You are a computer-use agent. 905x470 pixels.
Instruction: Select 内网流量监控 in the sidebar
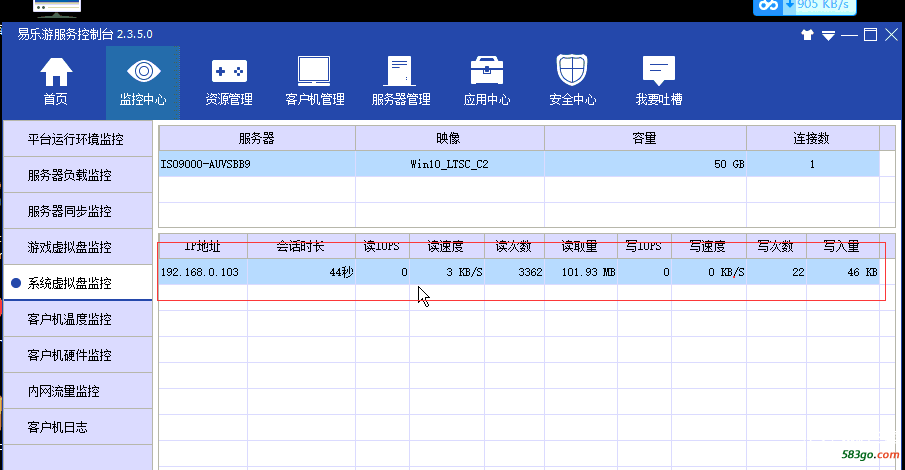[x=78, y=391]
